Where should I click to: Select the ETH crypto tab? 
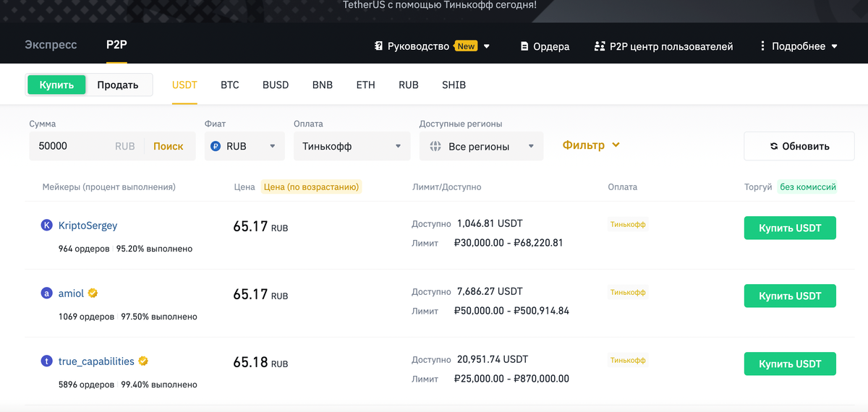coord(366,85)
